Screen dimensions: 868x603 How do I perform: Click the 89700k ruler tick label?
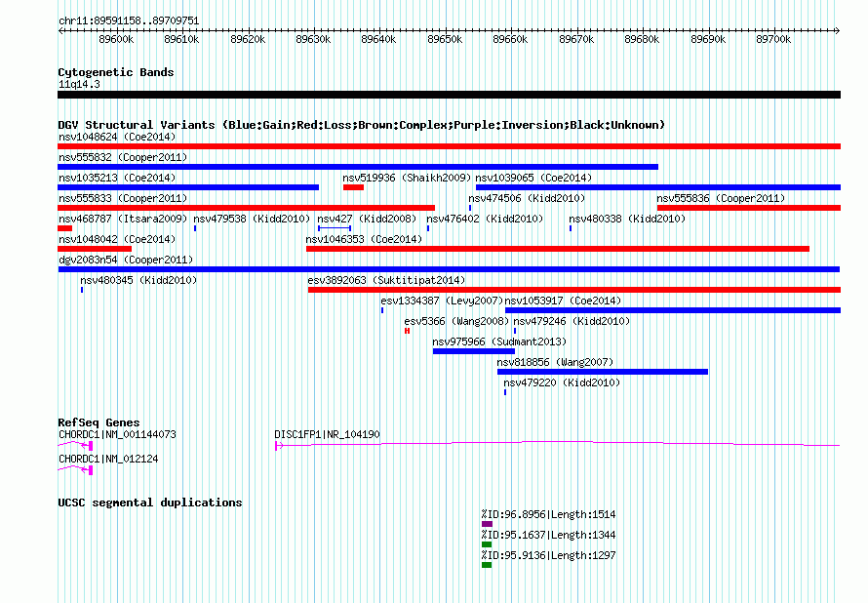coord(773,39)
